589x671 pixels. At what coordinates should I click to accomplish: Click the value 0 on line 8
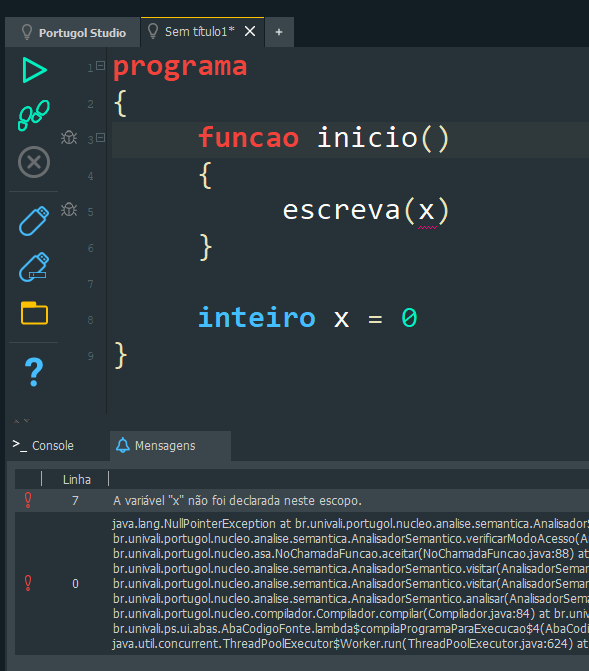[x=409, y=318]
